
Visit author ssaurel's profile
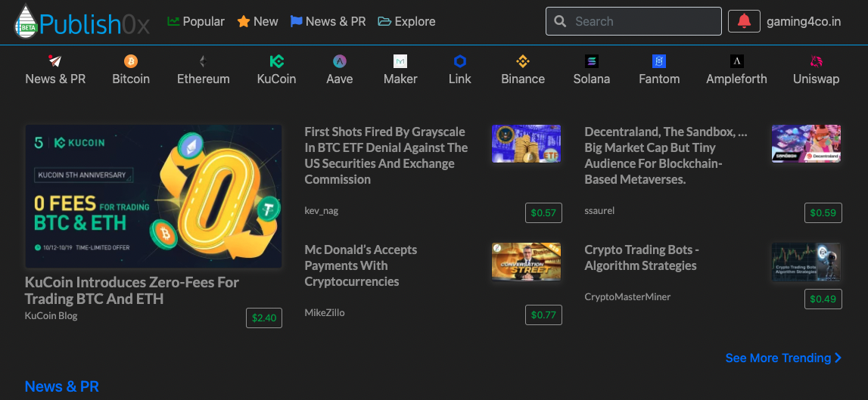pos(599,210)
